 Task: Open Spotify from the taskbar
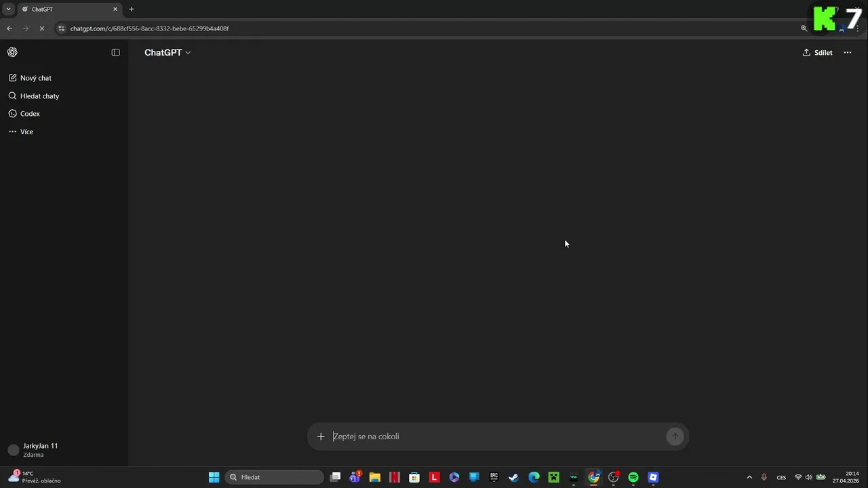(633, 477)
